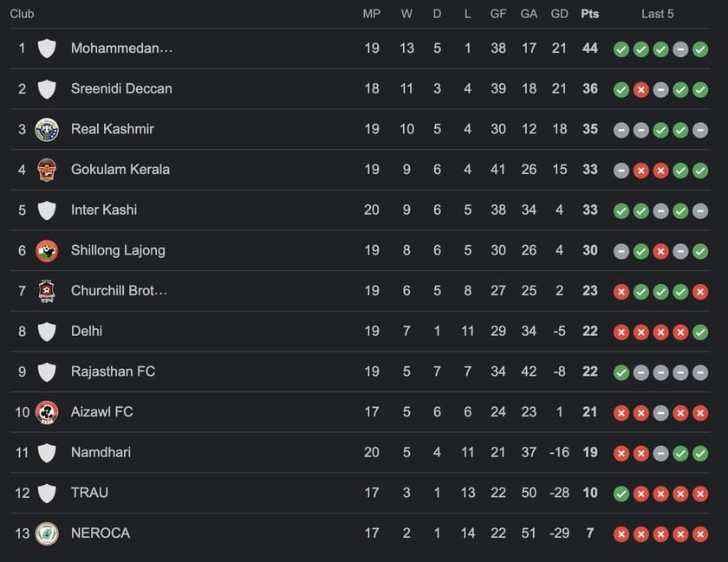Screen dimensions: 728x562
Task: Select the red loss marker in Sreenidi Deccan's form
Action: click(x=640, y=89)
